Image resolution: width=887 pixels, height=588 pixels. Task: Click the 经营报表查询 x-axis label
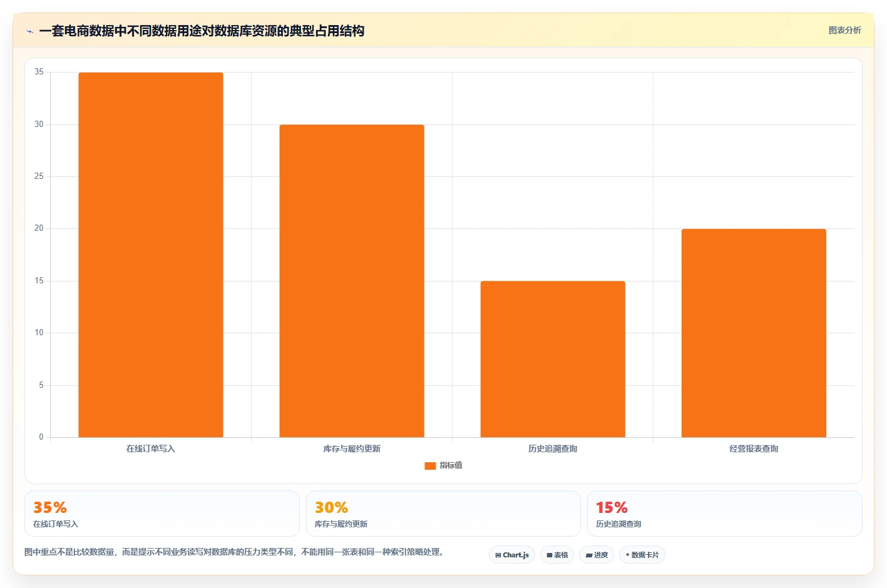754,449
